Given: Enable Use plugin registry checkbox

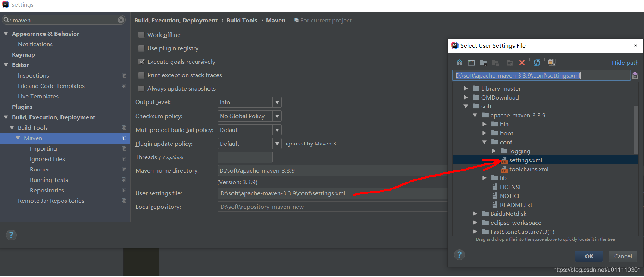Looking at the screenshot, I should point(141,48).
